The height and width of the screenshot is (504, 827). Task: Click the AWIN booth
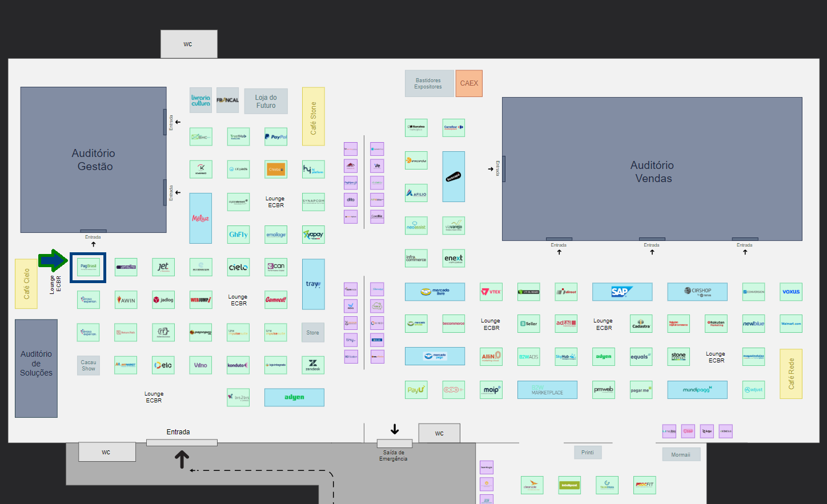click(x=126, y=300)
